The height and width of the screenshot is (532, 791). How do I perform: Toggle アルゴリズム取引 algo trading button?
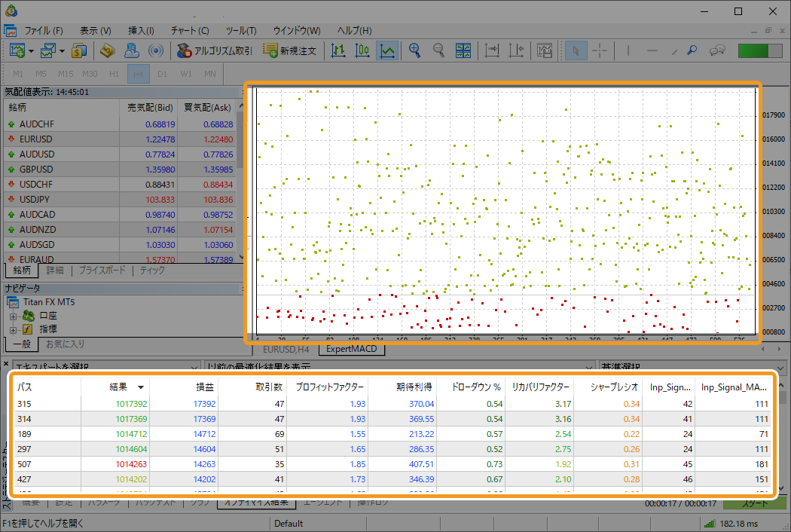[x=215, y=50]
